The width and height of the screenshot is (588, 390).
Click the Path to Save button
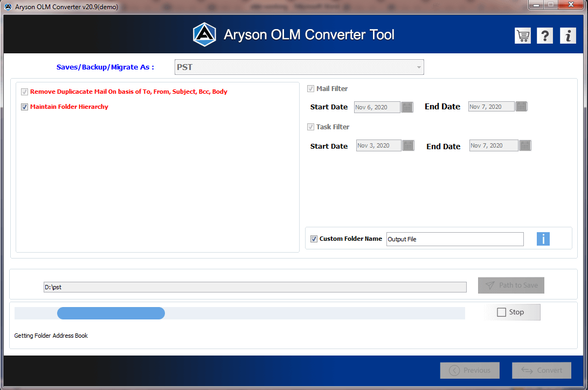(511, 285)
